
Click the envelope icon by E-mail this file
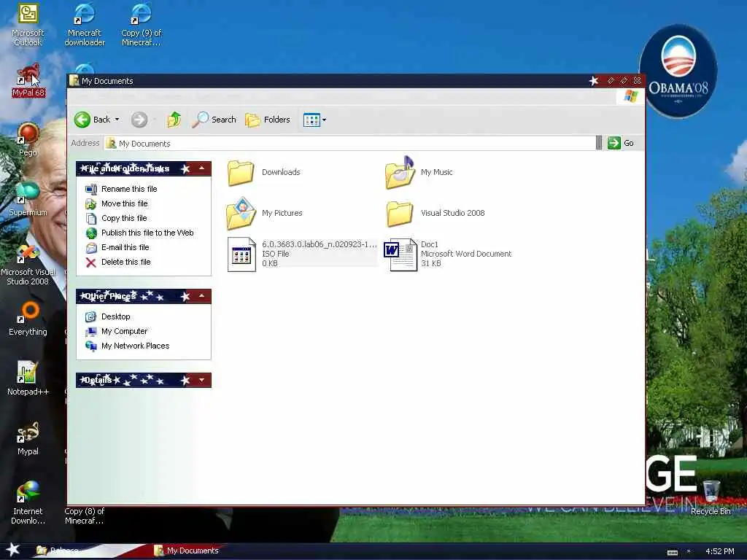tap(91, 248)
